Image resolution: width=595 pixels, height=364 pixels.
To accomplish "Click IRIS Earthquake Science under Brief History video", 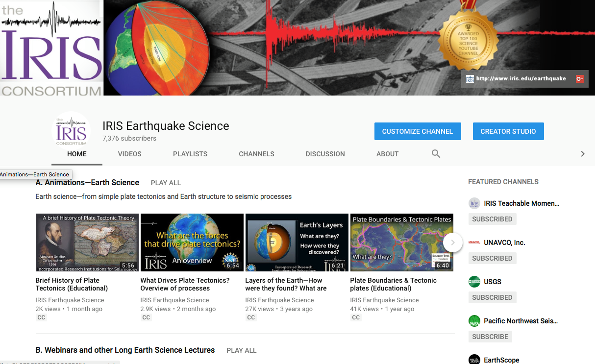I will tap(70, 300).
